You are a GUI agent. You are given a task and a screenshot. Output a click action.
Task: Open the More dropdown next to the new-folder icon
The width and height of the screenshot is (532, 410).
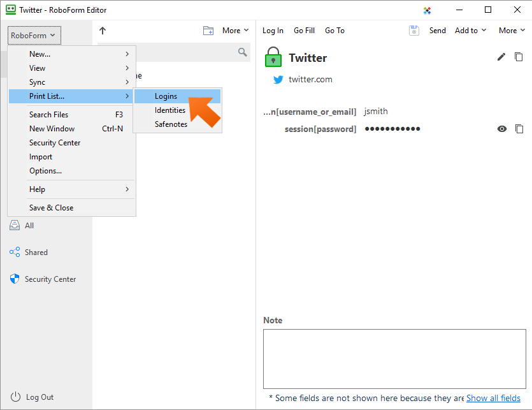click(236, 31)
